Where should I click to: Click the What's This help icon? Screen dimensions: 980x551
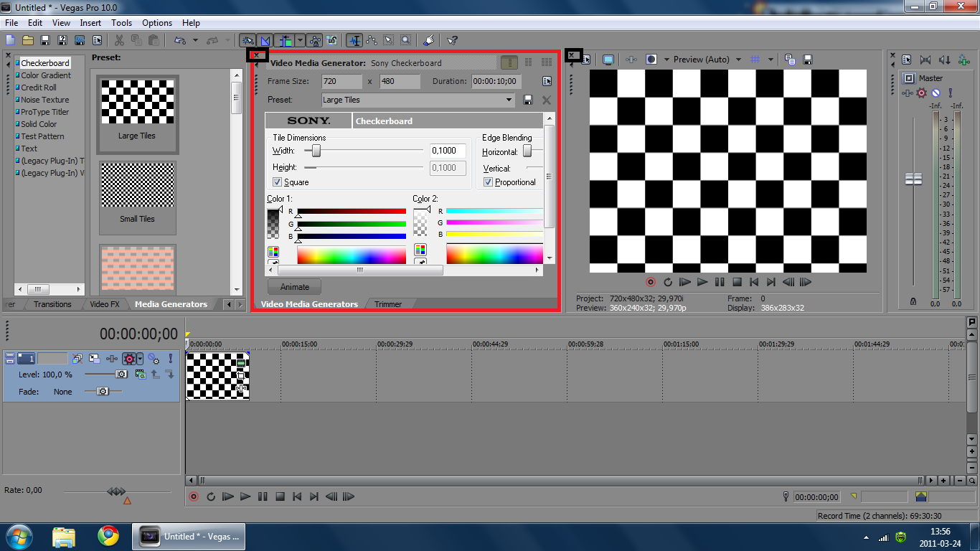click(x=452, y=40)
